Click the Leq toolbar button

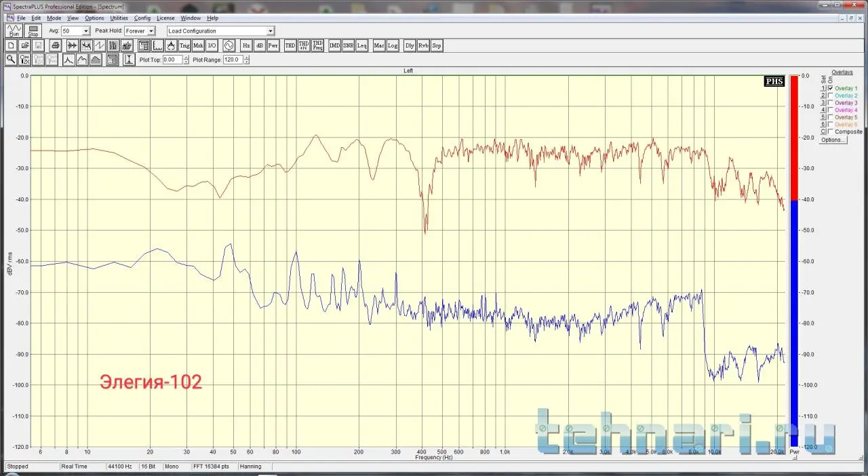click(x=361, y=45)
